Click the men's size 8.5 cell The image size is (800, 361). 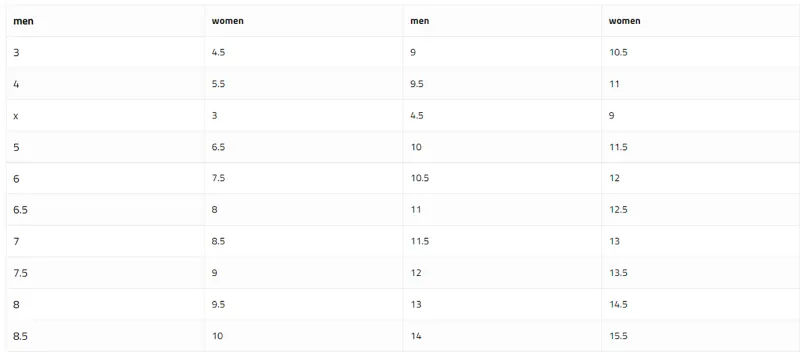point(105,336)
